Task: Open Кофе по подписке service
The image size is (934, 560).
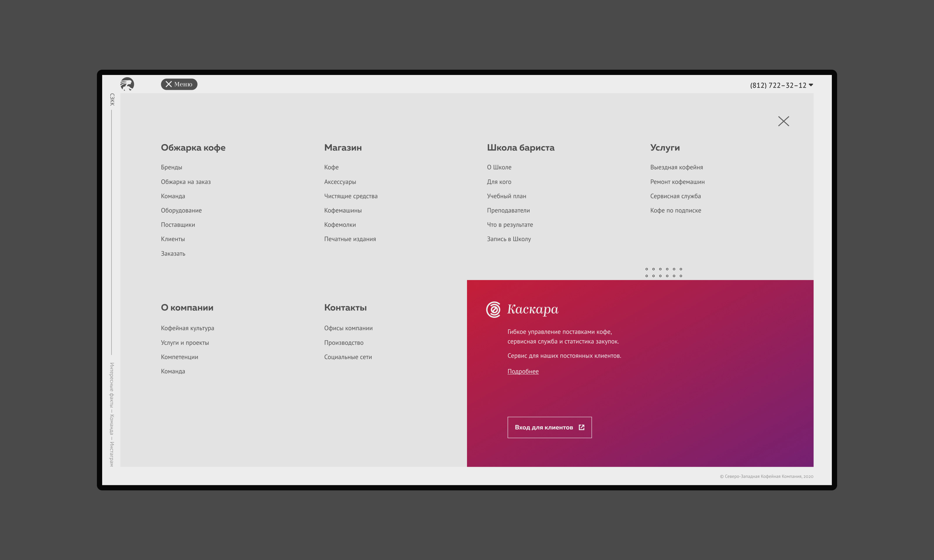Action: tap(675, 210)
